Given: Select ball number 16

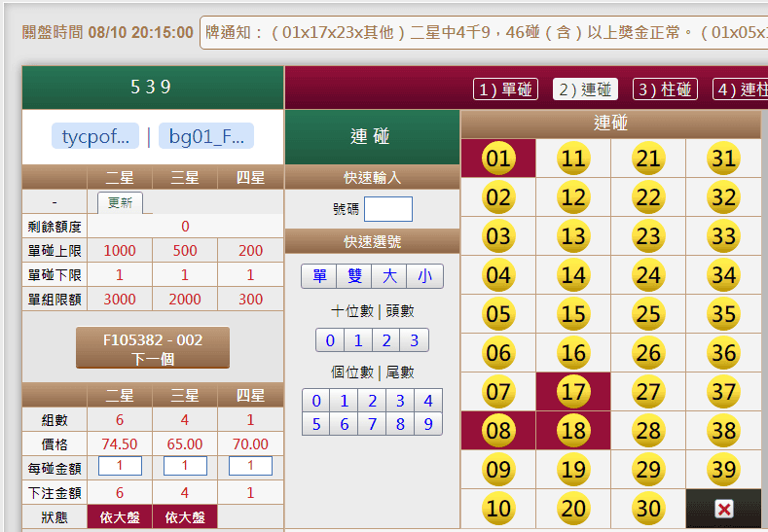Looking at the screenshot, I should pos(573,353).
